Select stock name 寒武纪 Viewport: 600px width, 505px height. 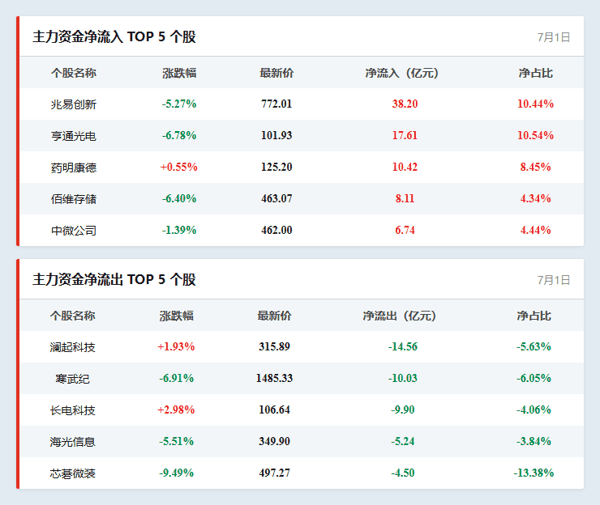pyautogui.click(x=72, y=379)
